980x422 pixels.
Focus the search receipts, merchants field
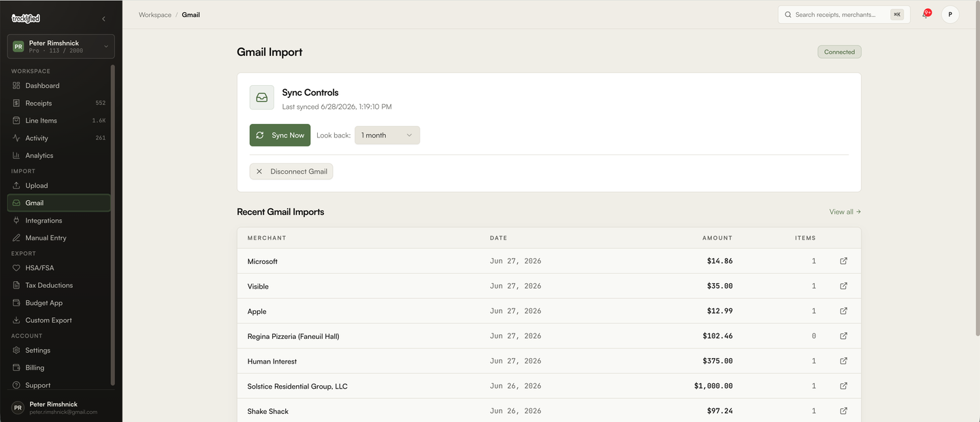click(843, 14)
